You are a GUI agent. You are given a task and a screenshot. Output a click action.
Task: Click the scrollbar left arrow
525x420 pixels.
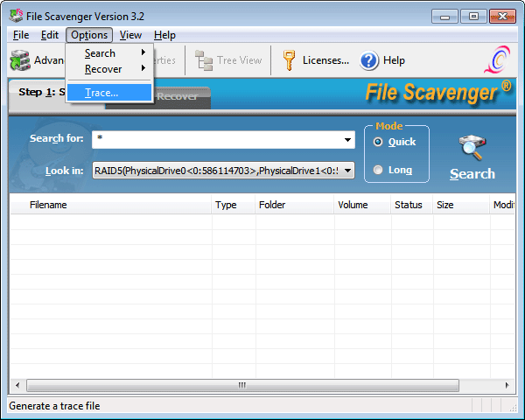click(17, 385)
